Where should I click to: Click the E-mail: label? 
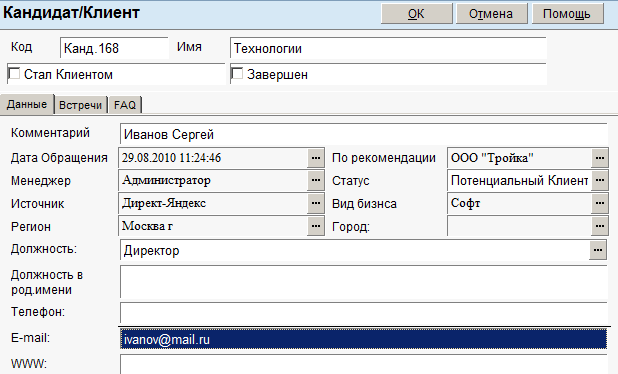click(x=30, y=338)
